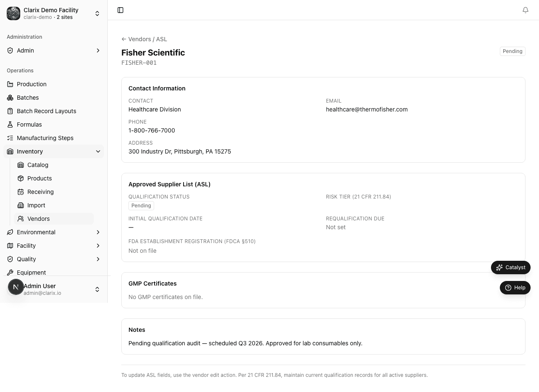Click the Receiving icon
Image resolution: width=539 pixels, height=392 pixels.
(21, 192)
